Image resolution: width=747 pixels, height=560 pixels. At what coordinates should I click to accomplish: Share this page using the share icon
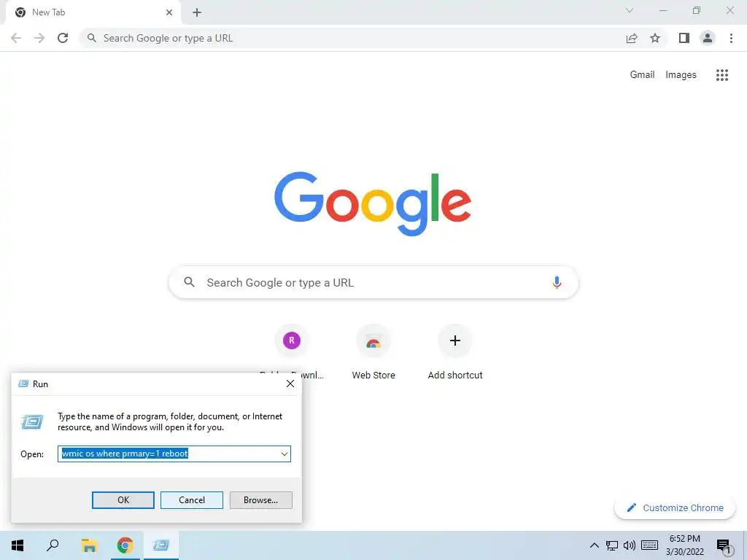[632, 38]
